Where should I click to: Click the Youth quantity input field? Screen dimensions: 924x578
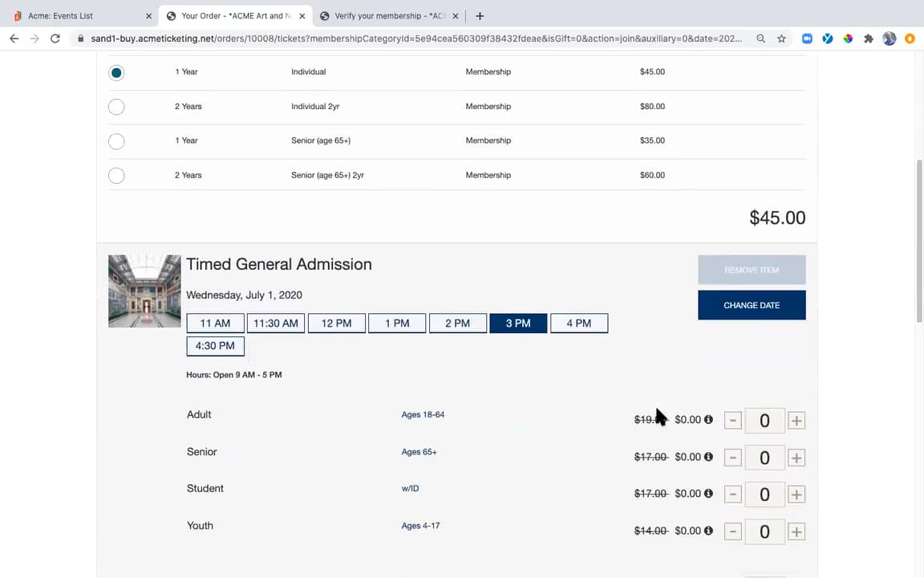[764, 531]
